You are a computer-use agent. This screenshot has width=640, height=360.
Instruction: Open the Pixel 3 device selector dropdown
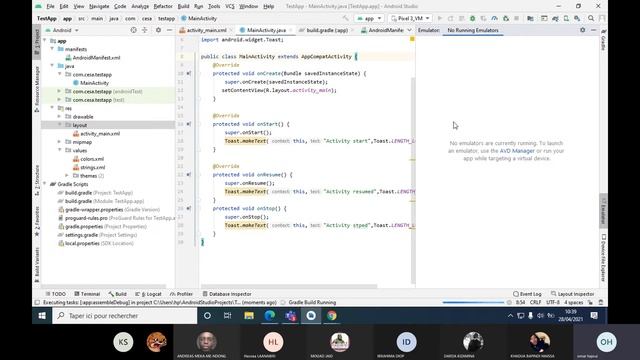click(x=410, y=18)
